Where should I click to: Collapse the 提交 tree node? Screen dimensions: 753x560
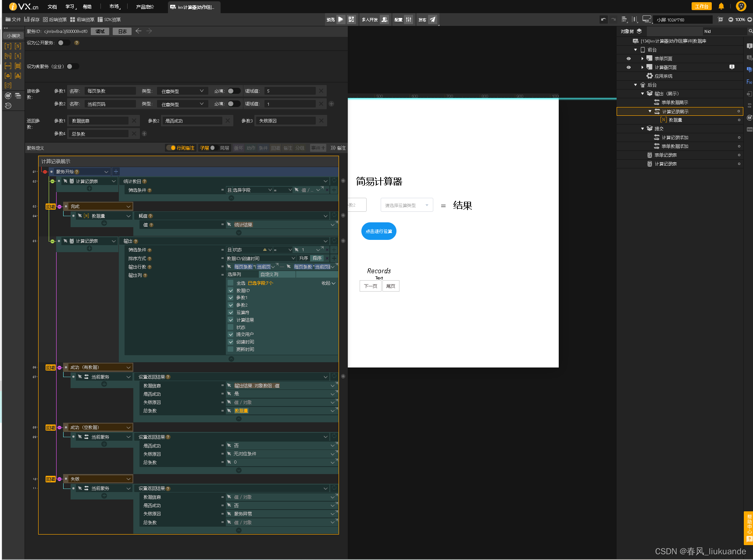pyautogui.click(x=642, y=128)
